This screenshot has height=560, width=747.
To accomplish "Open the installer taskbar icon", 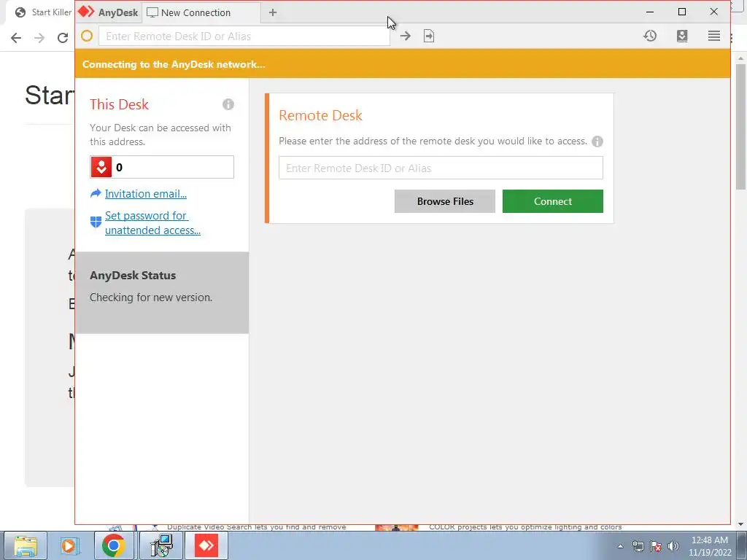I will [x=161, y=545].
